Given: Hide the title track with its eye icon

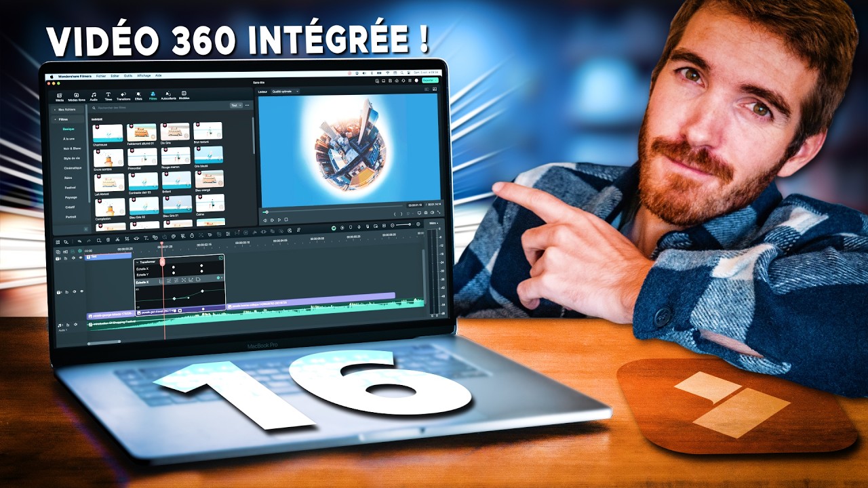Looking at the screenshot, I should (80, 258).
